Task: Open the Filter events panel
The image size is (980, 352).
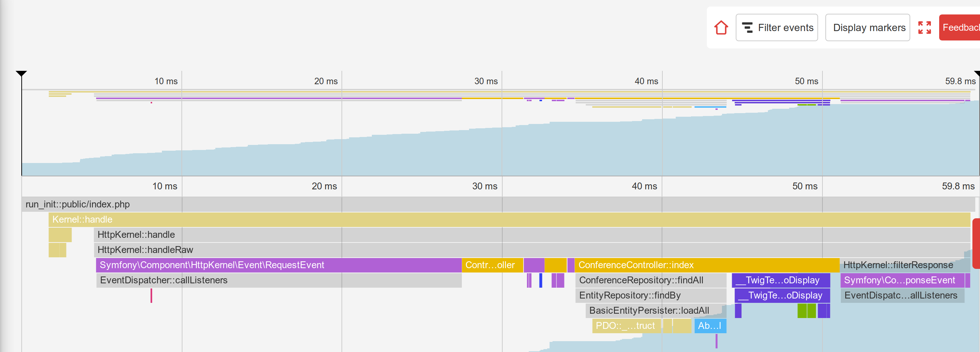Action: click(x=777, y=27)
